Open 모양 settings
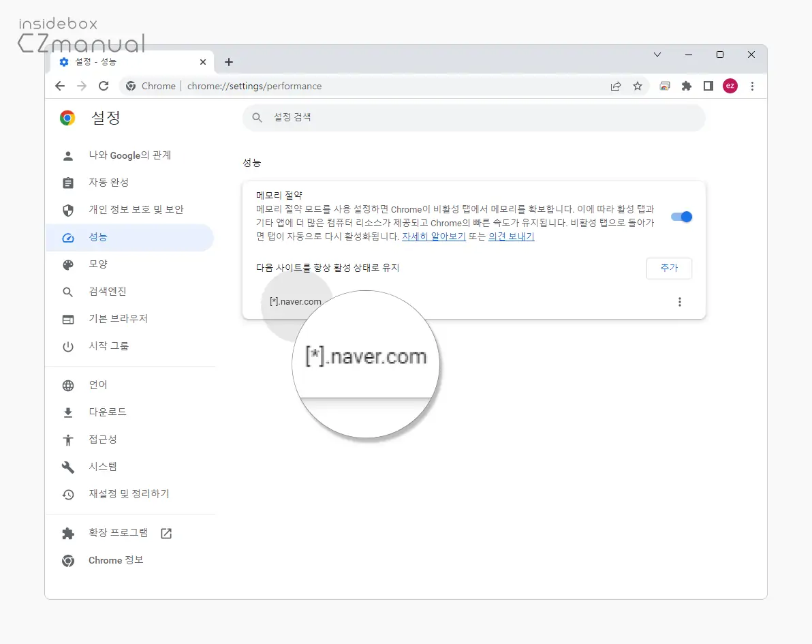This screenshot has height=644, width=812. 129,264
